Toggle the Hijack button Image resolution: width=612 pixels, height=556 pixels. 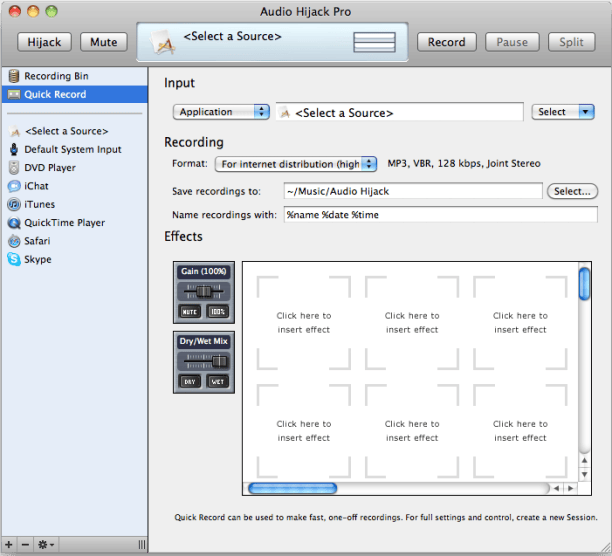pyautogui.click(x=44, y=42)
